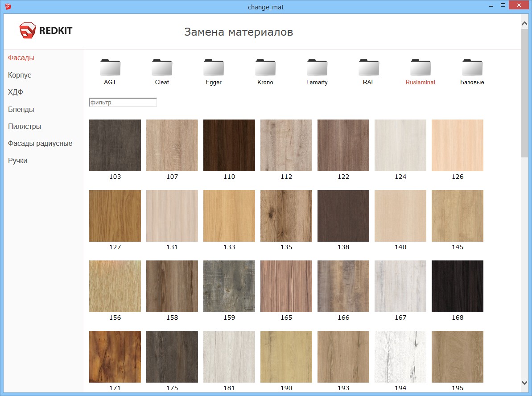Select the Бленды category

click(x=21, y=109)
